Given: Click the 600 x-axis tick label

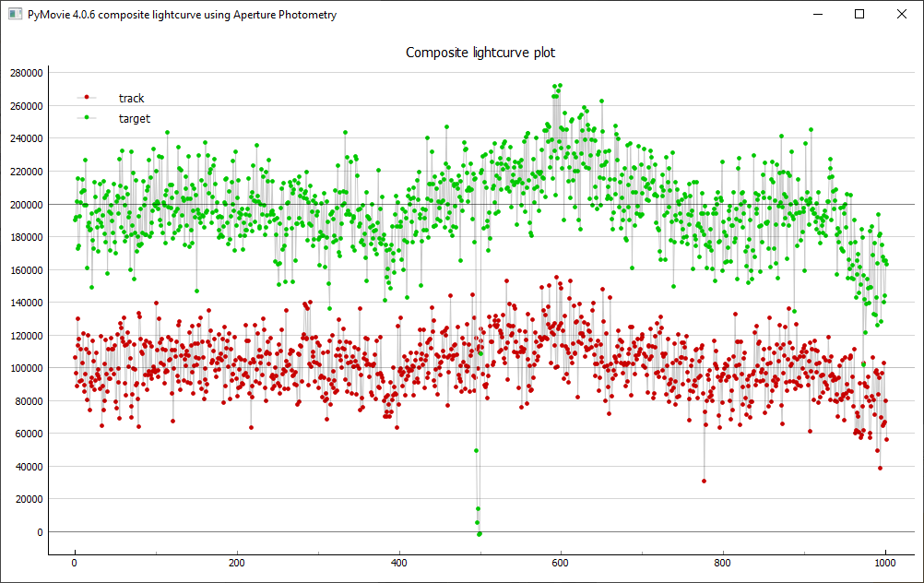Looking at the screenshot, I should (561, 562).
